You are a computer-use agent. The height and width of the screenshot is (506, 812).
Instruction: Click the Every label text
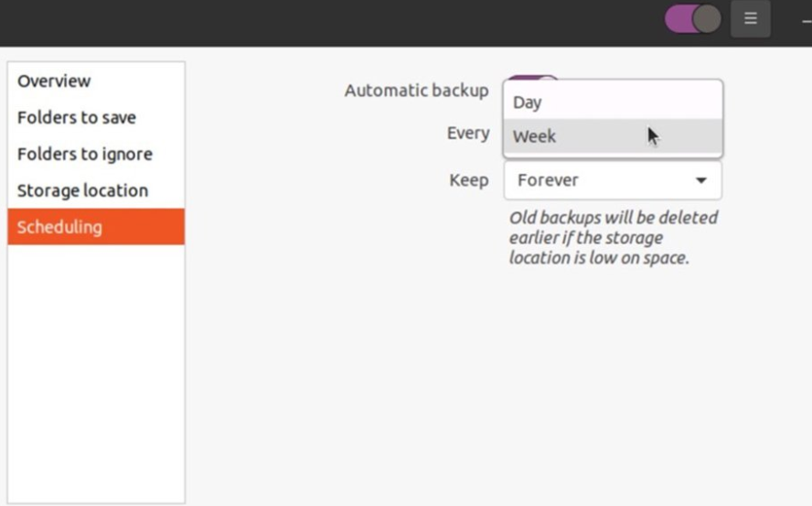pos(468,134)
